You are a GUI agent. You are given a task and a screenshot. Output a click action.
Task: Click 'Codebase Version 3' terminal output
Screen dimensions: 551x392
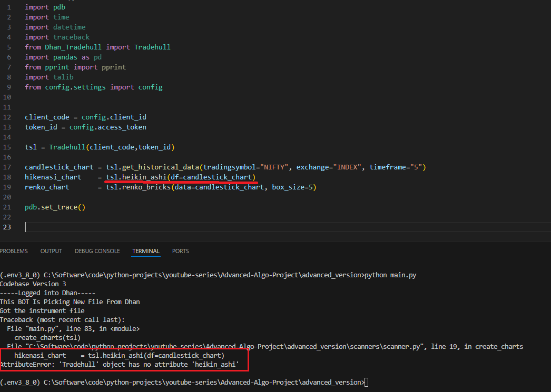pyautogui.click(x=33, y=284)
